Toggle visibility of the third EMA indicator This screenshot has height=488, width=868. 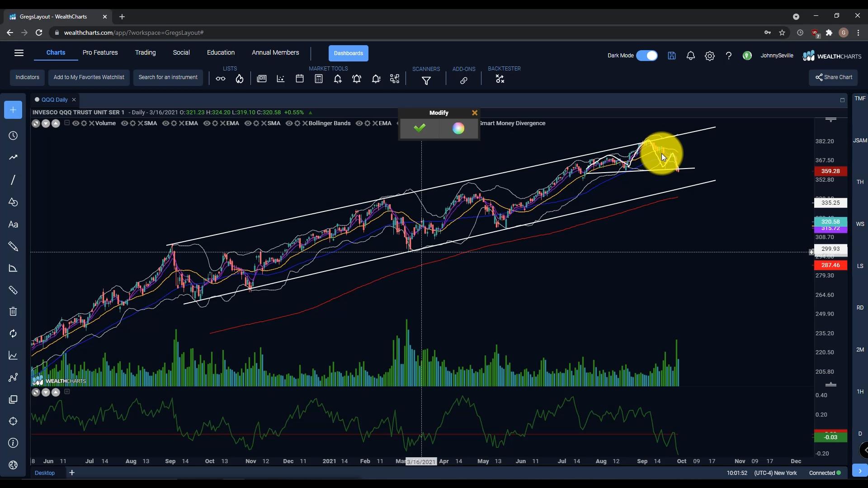[x=359, y=123]
